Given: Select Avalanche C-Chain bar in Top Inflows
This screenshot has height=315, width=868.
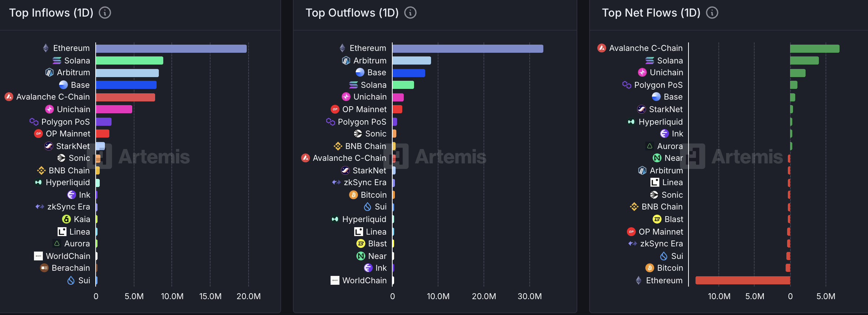Looking at the screenshot, I should [x=126, y=97].
